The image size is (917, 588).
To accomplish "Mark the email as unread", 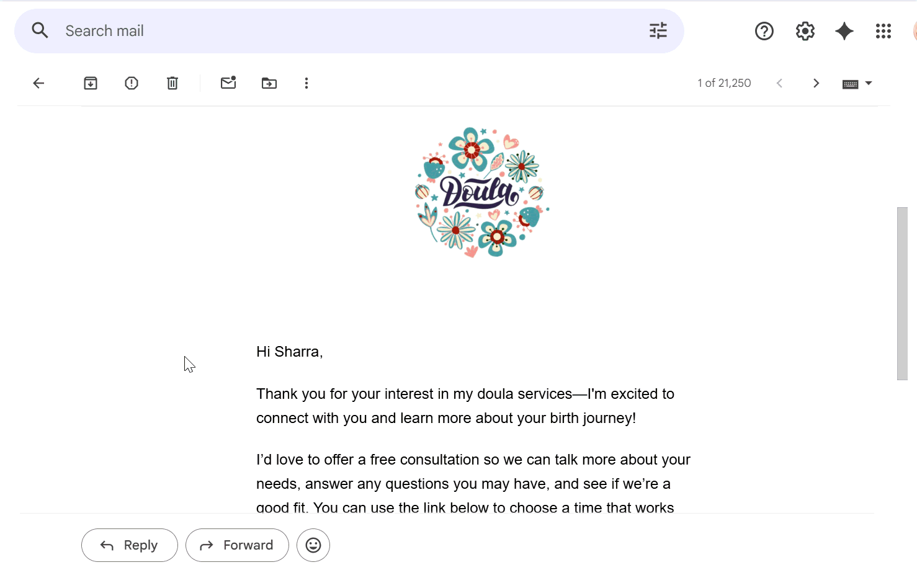I will (x=228, y=82).
